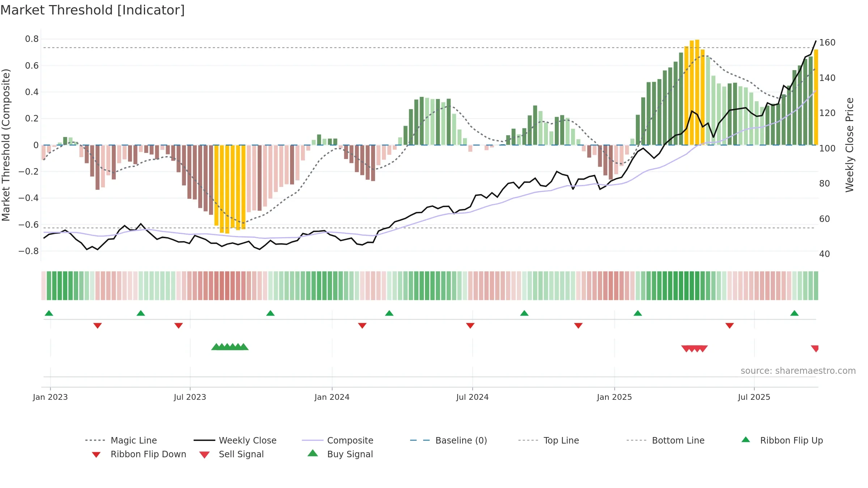Viewport: 868px width, 488px height.
Task: Click the Ribbon Flip Down marker near Jun 2023
Action: 179,326
